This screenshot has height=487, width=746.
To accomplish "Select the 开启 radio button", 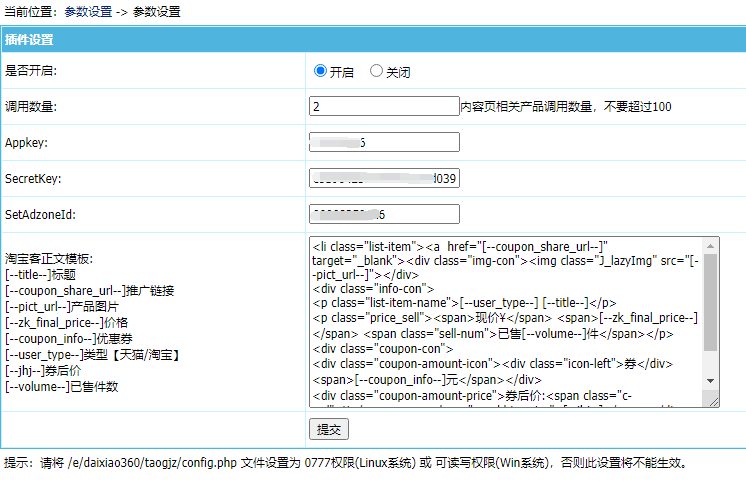I will click(x=320, y=71).
